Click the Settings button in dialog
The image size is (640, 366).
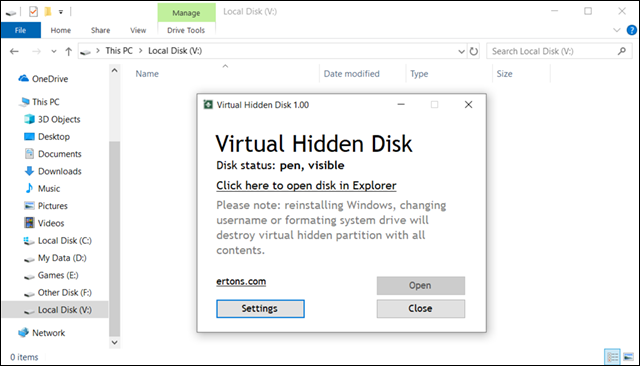260,308
